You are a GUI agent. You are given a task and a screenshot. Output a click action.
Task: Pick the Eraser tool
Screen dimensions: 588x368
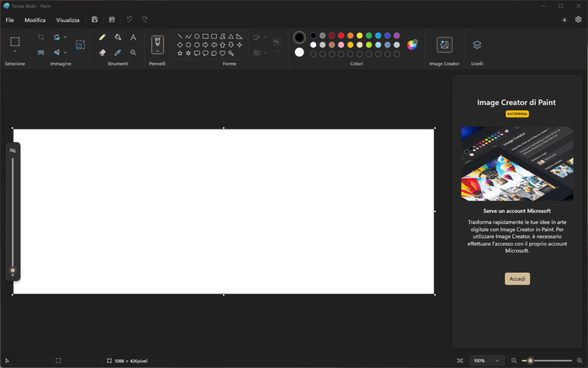(x=102, y=52)
